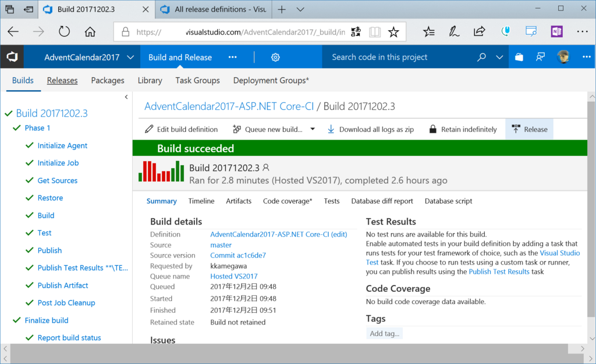Click Edit build definition button

(x=182, y=130)
